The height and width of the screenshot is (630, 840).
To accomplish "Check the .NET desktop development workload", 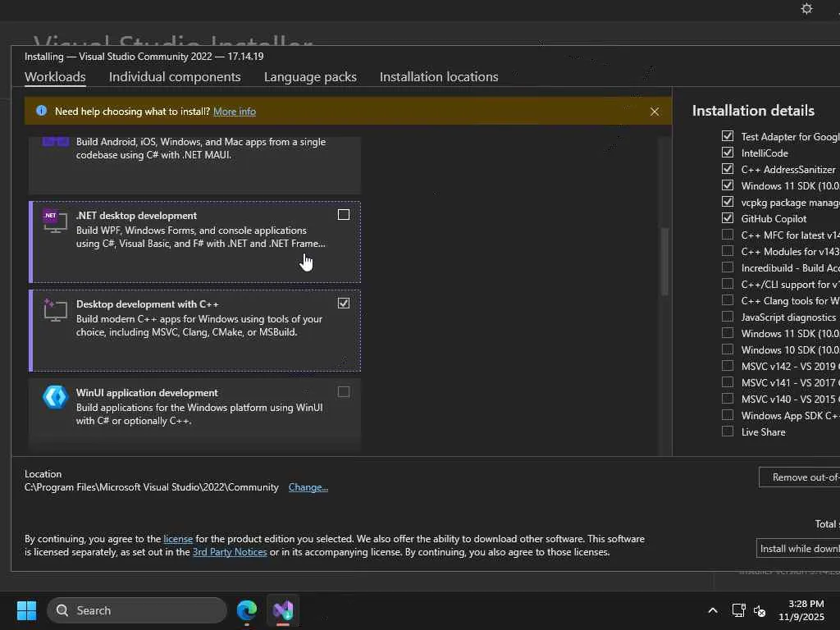I will (344, 215).
